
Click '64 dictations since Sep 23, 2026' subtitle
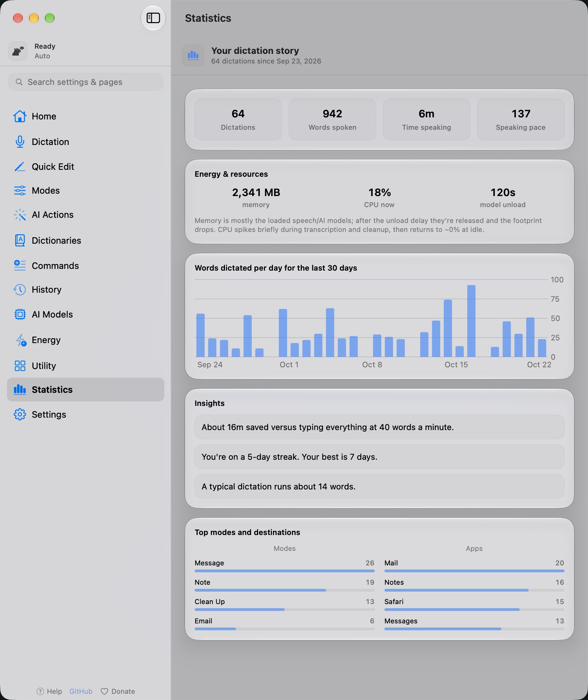click(266, 61)
